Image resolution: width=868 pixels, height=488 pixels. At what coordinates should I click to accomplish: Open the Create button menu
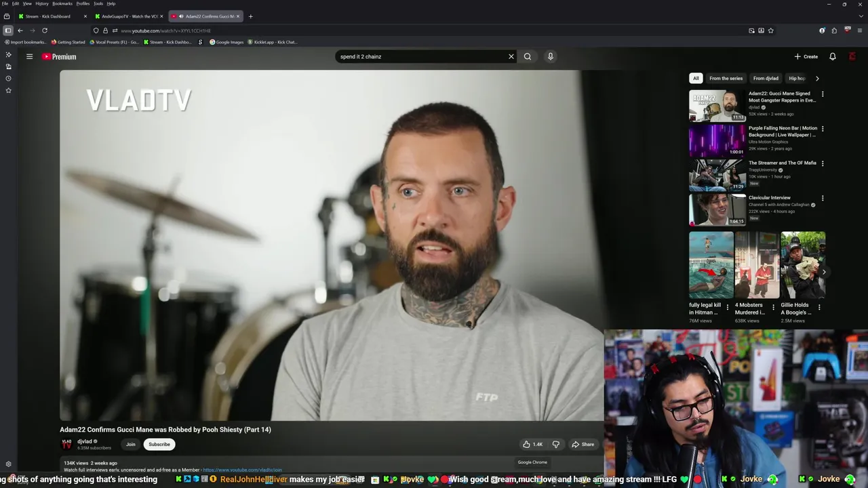pyautogui.click(x=806, y=56)
